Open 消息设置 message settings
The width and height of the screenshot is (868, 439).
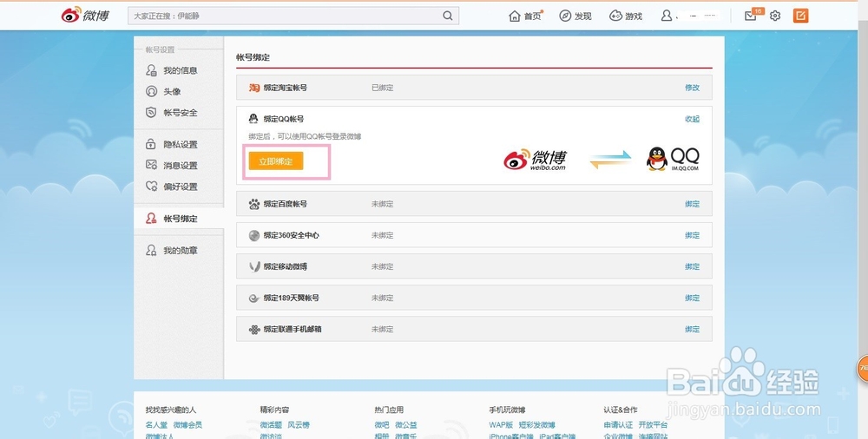coord(180,166)
